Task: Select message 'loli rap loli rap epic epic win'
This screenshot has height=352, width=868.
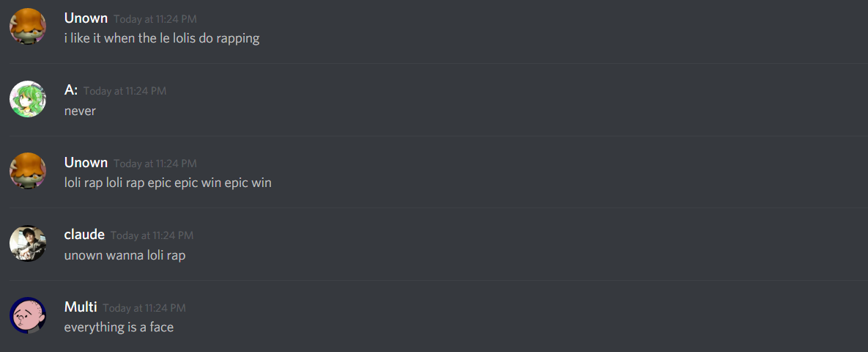Action: coord(168,183)
